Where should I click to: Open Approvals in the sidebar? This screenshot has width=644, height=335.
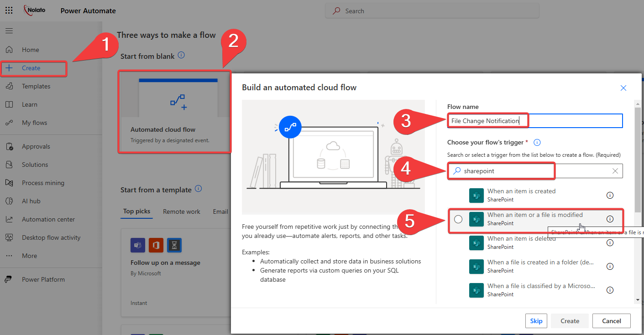[x=36, y=146]
